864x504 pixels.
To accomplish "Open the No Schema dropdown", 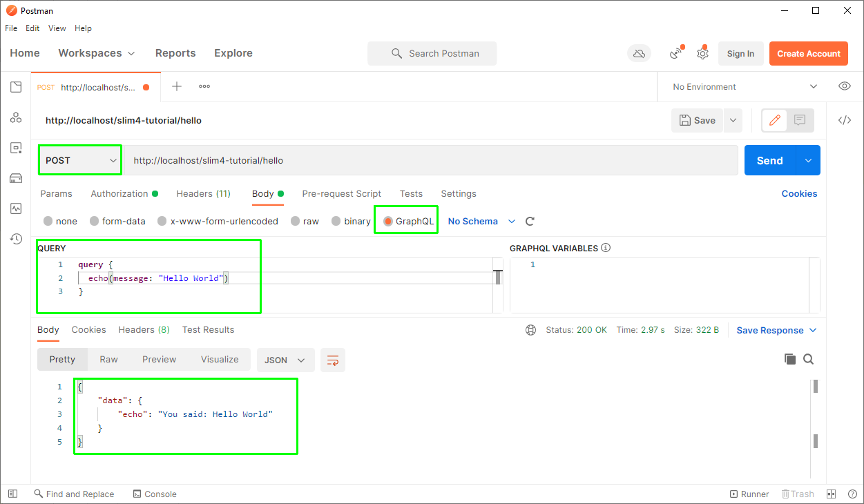I will coord(481,222).
